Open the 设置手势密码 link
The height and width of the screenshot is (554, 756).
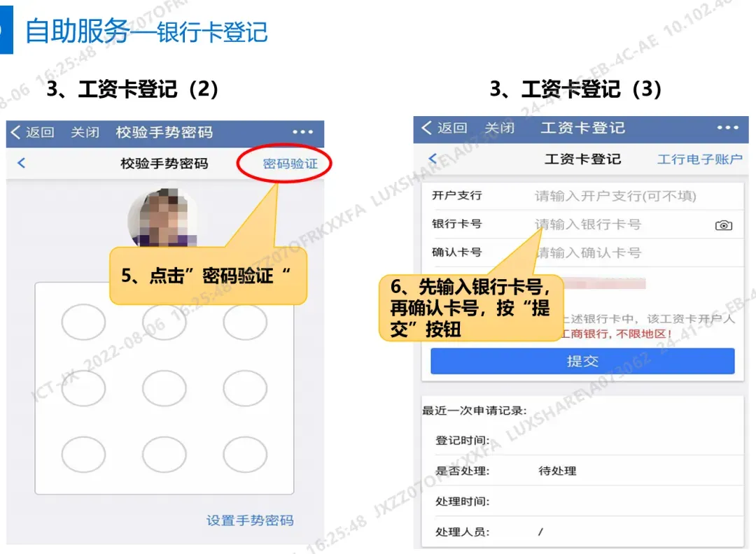tap(250, 520)
